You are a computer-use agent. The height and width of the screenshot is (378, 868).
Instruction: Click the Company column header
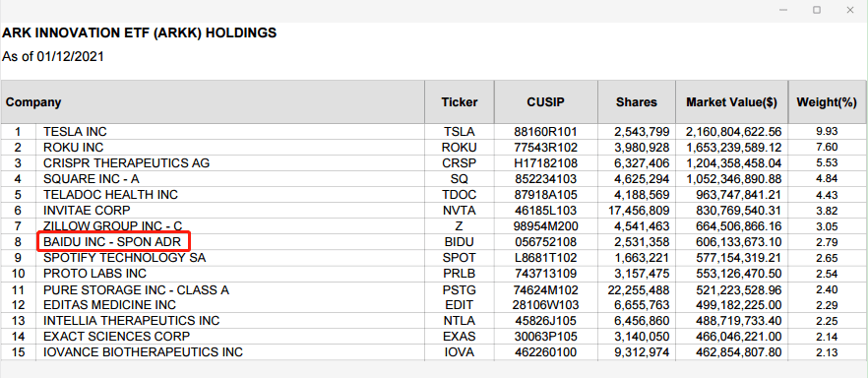pyautogui.click(x=213, y=101)
